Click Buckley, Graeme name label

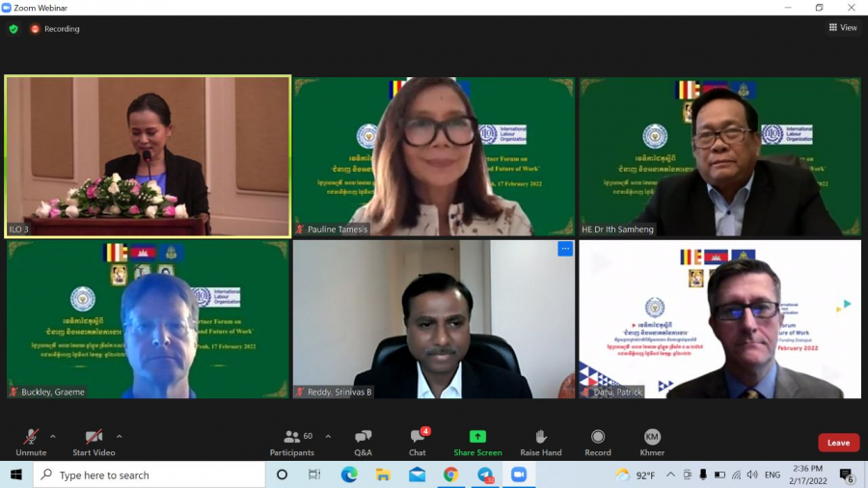click(x=53, y=392)
